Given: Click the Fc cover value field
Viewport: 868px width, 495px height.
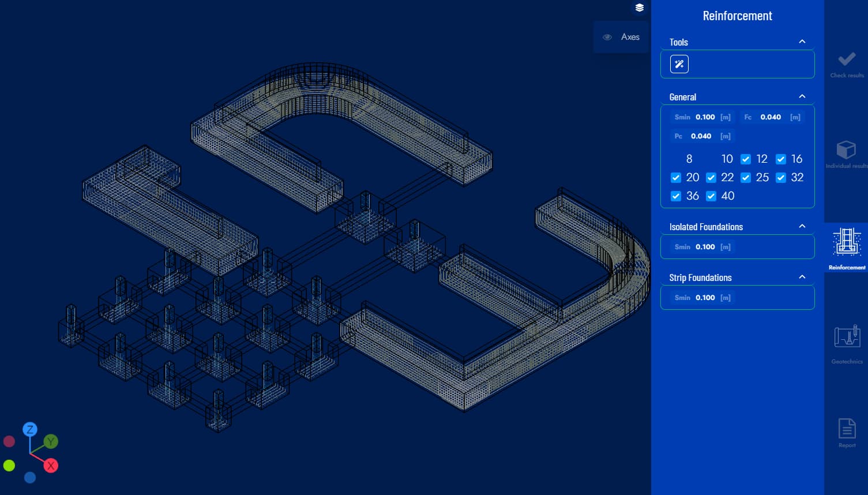Looking at the screenshot, I should pos(771,117).
